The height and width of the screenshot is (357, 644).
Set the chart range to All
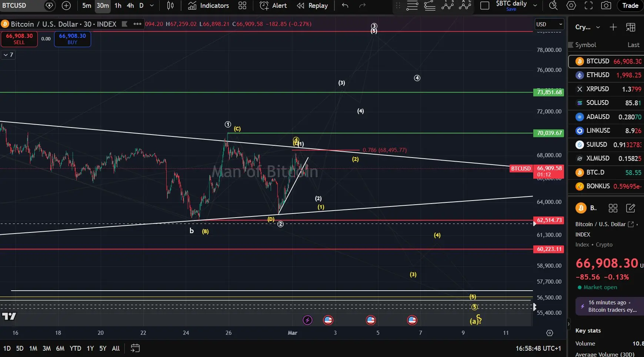pyautogui.click(x=116, y=348)
